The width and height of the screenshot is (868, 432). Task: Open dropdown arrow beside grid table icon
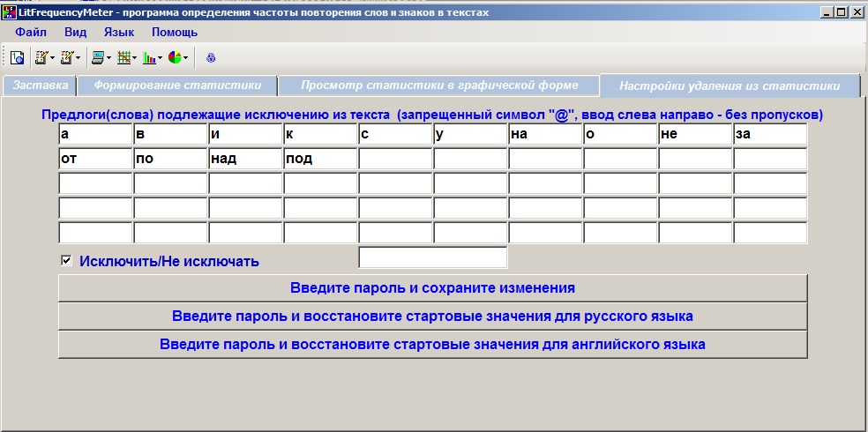(134, 57)
